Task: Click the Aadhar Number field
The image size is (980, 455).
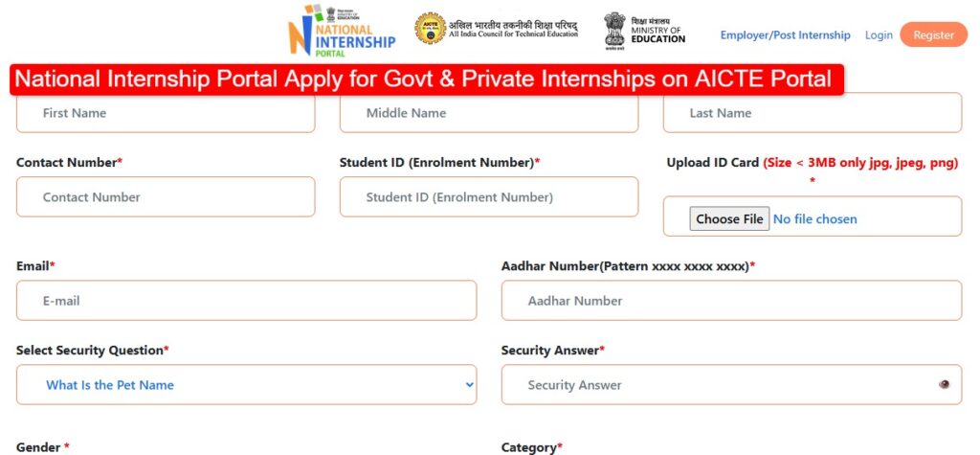Action: 731,301
